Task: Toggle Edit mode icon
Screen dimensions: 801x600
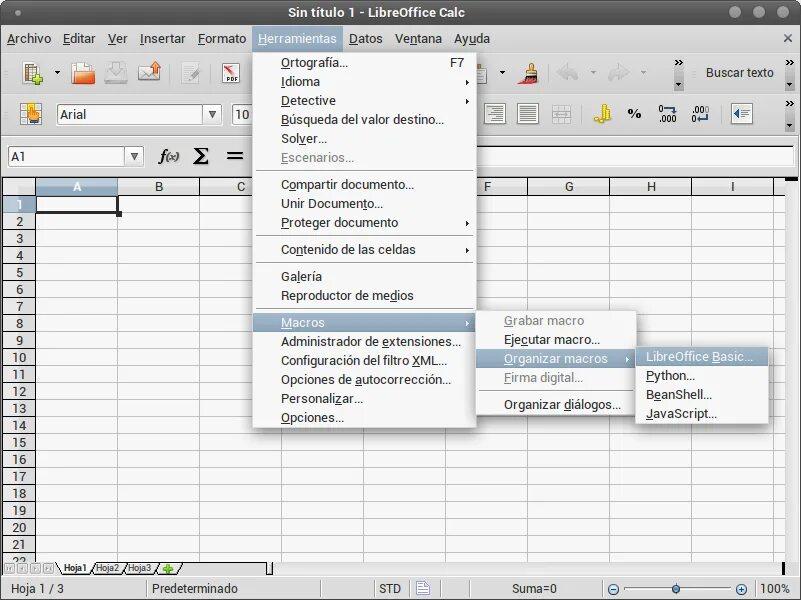Action: 191,74
